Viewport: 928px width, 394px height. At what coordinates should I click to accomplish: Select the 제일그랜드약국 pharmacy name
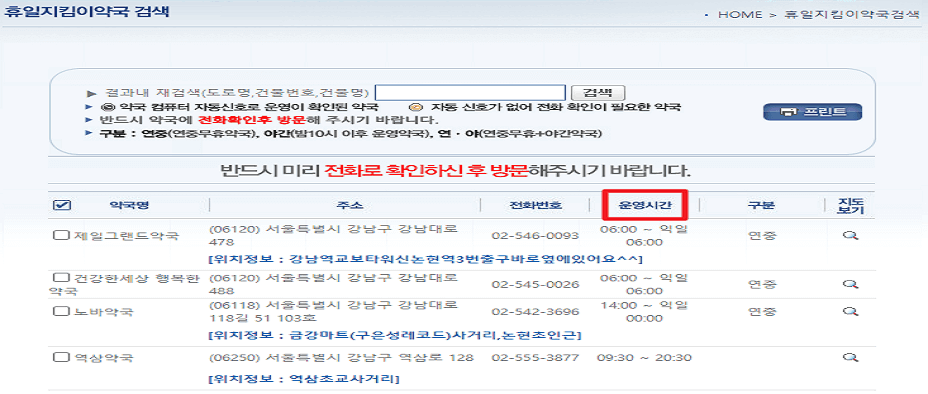(126, 235)
